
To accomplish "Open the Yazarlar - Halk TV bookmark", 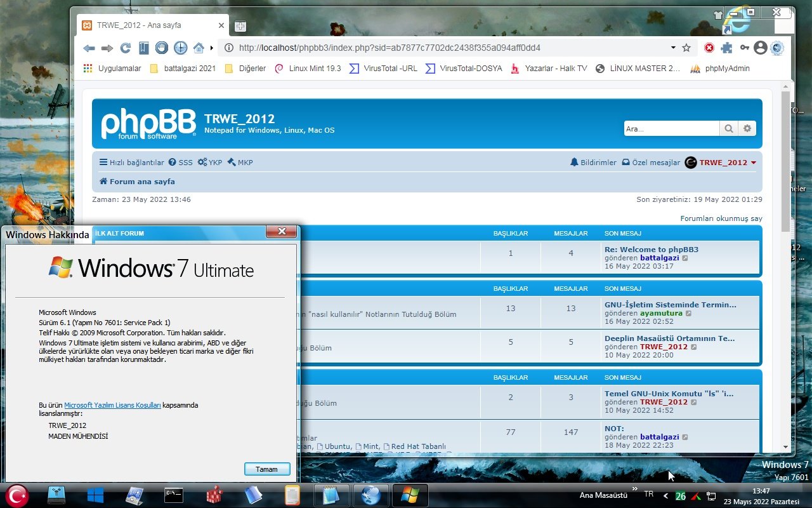I will [549, 68].
